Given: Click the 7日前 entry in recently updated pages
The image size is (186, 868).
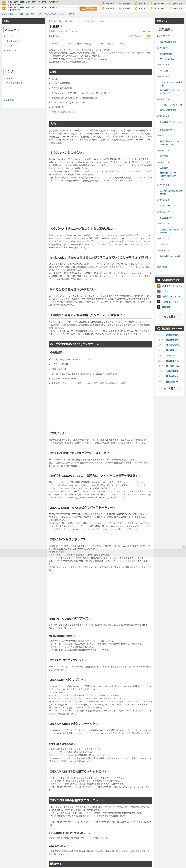Looking at the screenshot, I should [160, 335].
